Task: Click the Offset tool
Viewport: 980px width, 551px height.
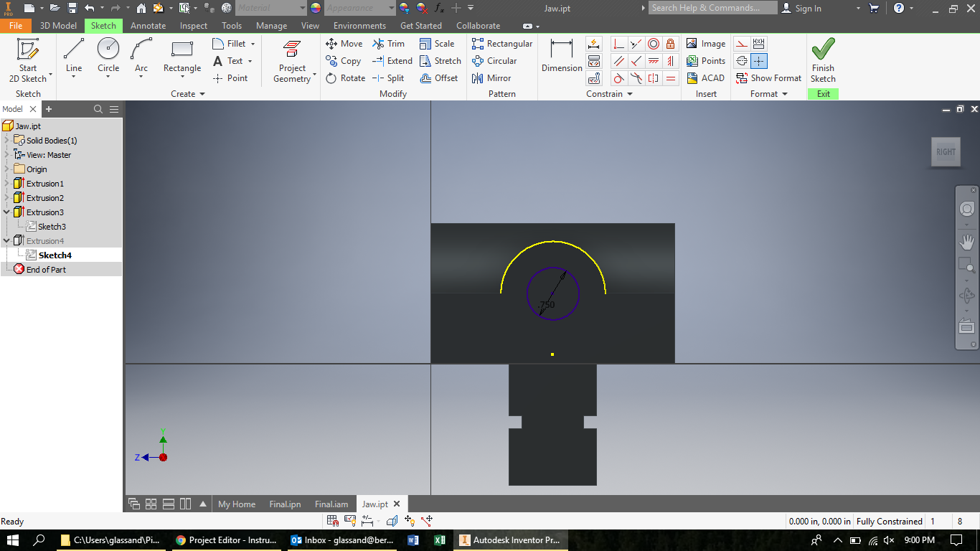Action: (438, 78)
